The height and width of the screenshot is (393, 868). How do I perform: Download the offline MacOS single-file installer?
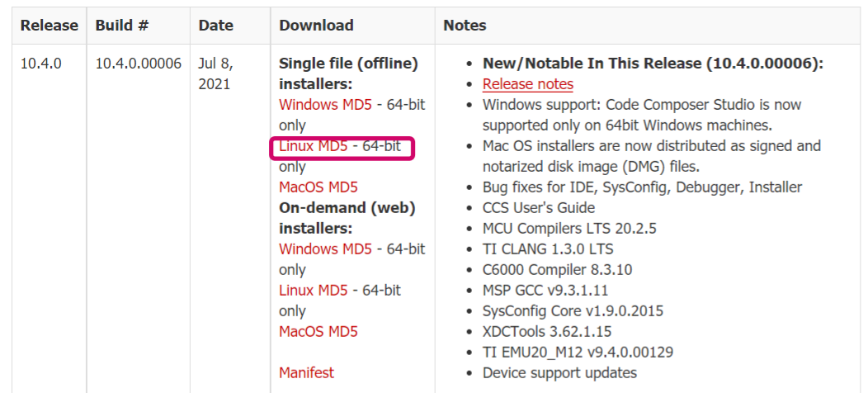(301, 187)
